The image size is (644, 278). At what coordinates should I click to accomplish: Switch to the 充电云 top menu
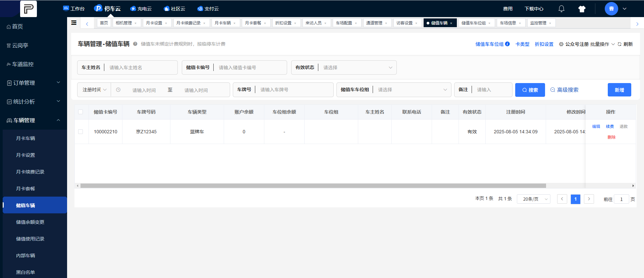click(x=141, y=9)
